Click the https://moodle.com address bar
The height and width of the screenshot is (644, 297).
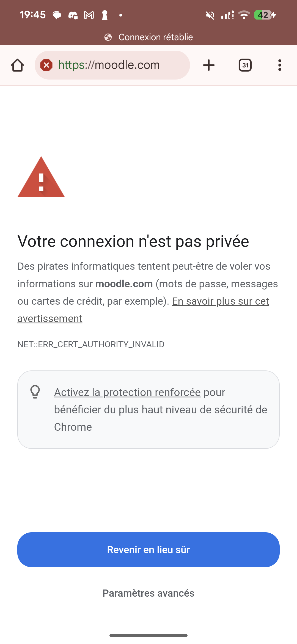116,65
